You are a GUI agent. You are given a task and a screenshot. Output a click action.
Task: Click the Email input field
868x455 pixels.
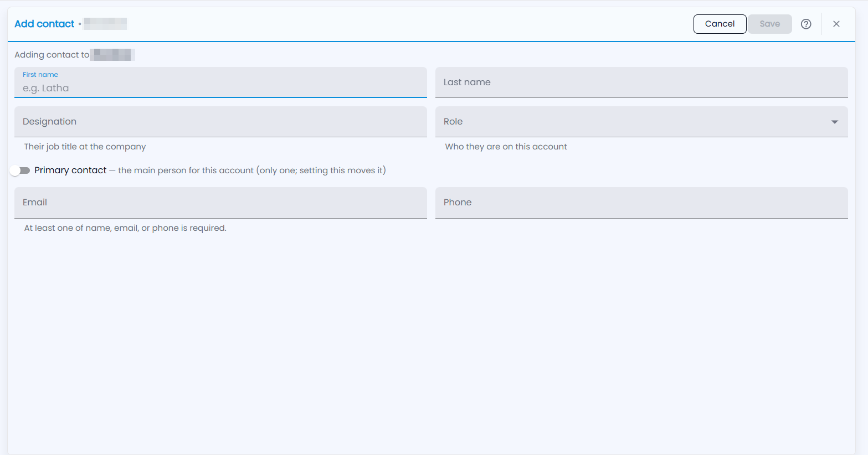220,203
